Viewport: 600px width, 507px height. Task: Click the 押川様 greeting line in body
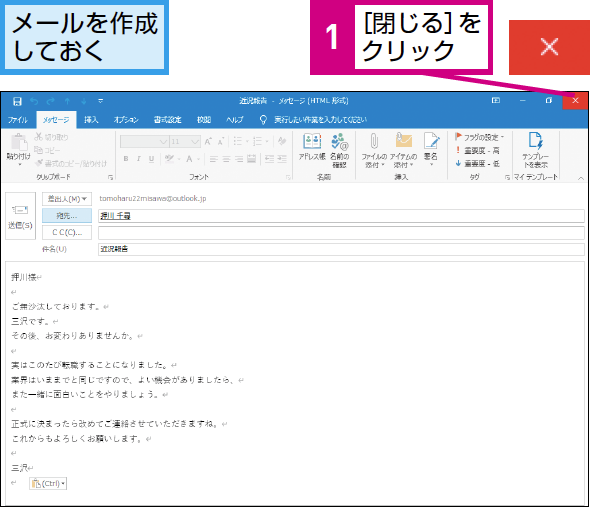pos(26,277)
